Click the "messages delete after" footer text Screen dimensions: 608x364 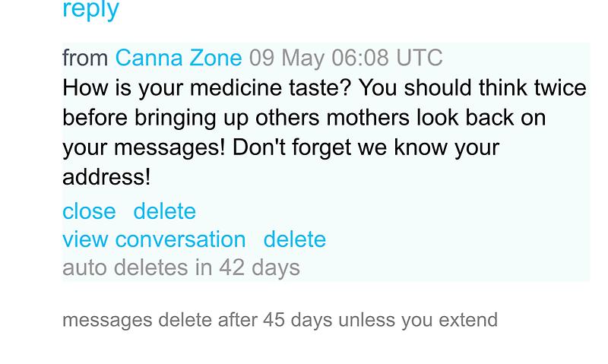coord(160,319)
